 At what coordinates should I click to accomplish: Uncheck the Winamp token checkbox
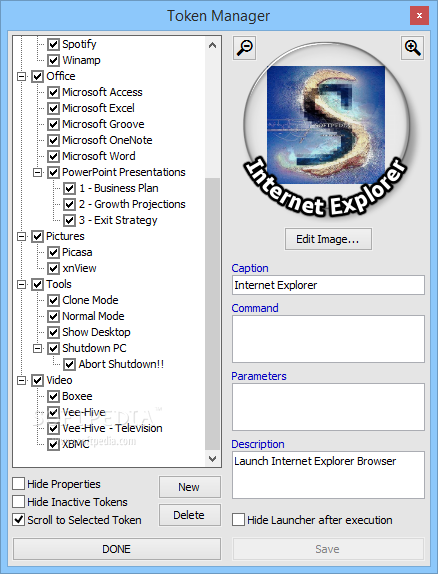pyautogui.click(x=53, y=60)
